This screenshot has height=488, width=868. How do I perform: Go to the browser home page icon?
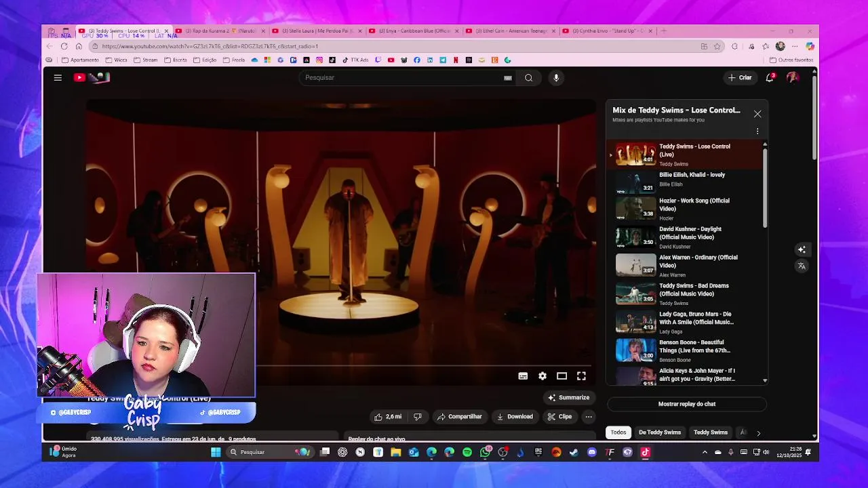coord(79,46)
